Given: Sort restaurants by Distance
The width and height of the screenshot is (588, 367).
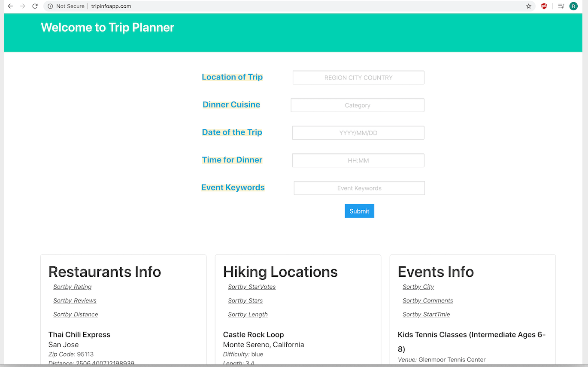Looking at the screenshot, I should tap(76, 314).
